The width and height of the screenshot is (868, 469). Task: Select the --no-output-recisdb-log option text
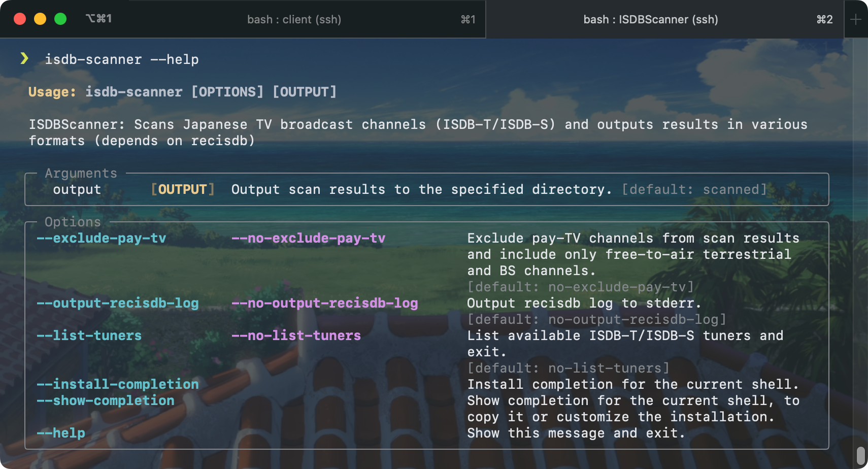pos(325,303)
